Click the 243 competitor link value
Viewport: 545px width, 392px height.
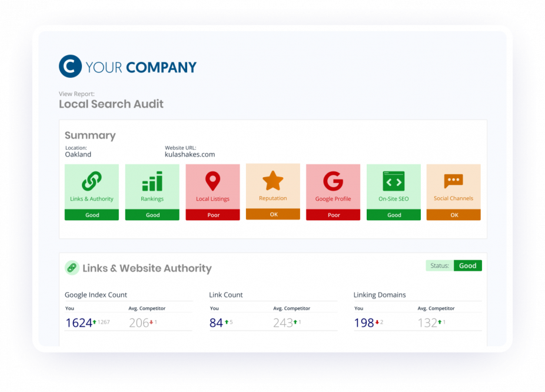point(283,323)
